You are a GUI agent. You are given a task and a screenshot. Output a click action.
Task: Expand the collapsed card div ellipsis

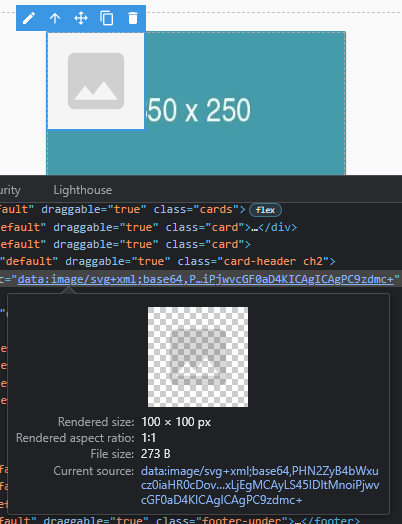(255, 228)
